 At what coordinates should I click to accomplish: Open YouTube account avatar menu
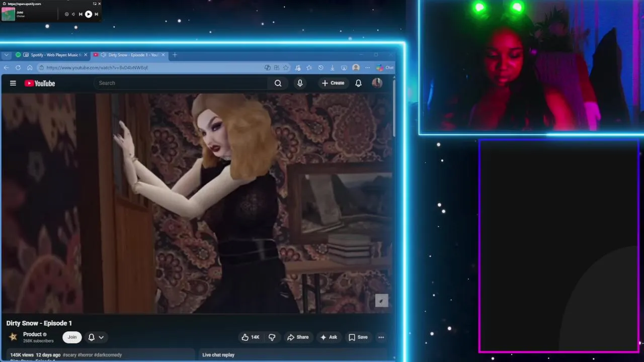tap(377, 83)
